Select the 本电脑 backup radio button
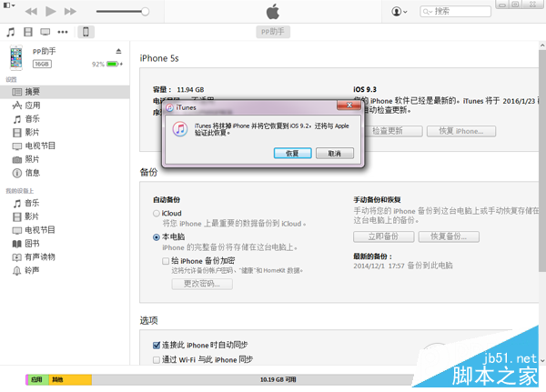 pos(157,237)
